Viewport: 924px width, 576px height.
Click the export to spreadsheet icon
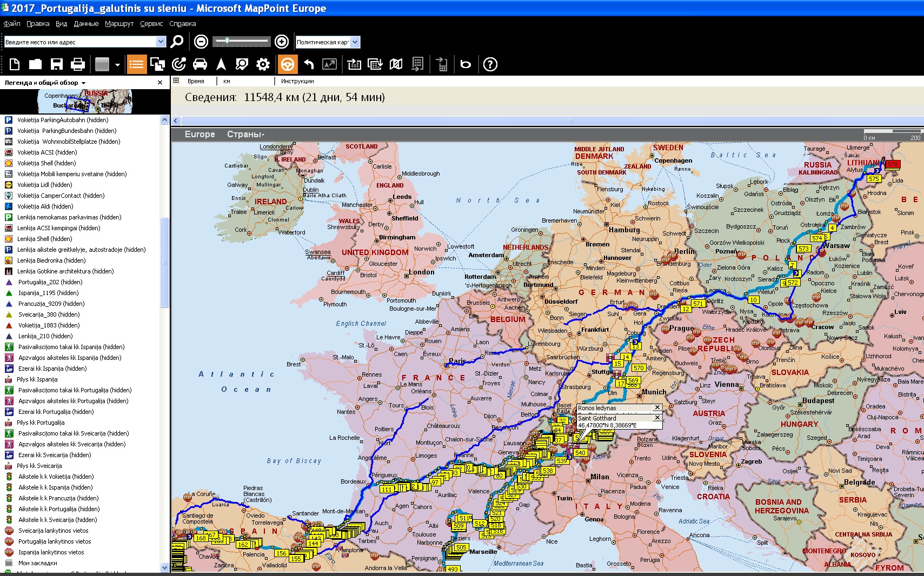tap(417, 64)
